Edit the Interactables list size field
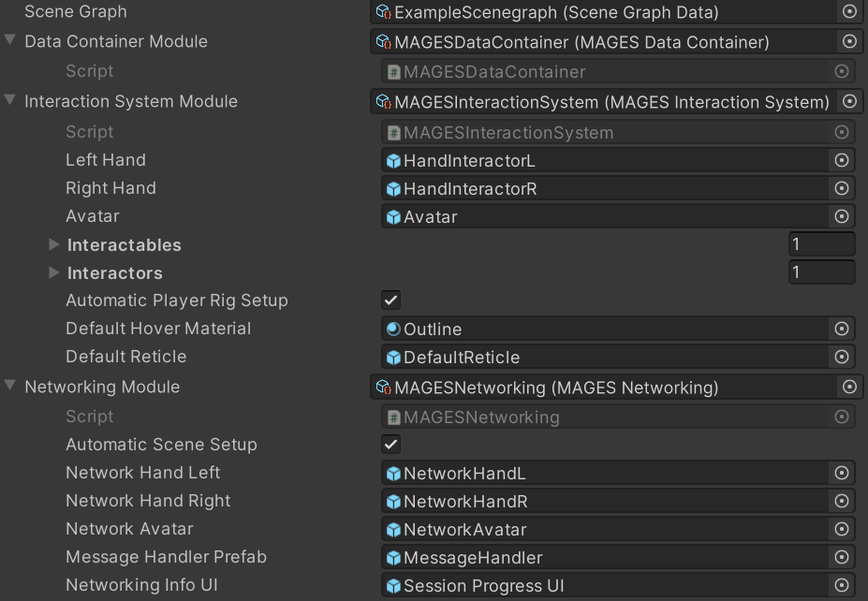 821,244
